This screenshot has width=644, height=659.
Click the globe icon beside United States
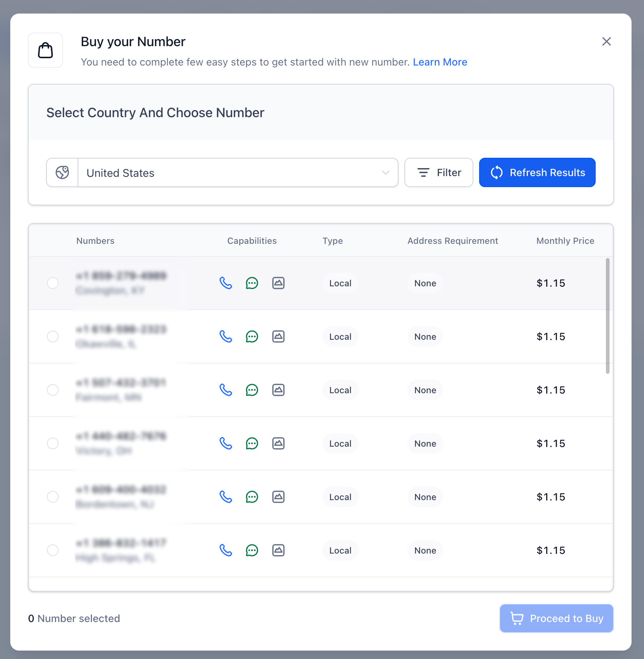coord(62,172)
